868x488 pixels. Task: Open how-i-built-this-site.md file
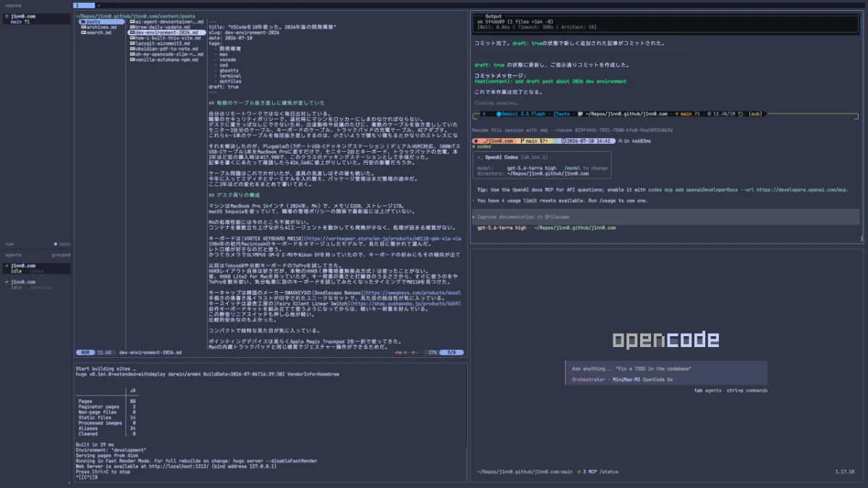click(166, 38)
